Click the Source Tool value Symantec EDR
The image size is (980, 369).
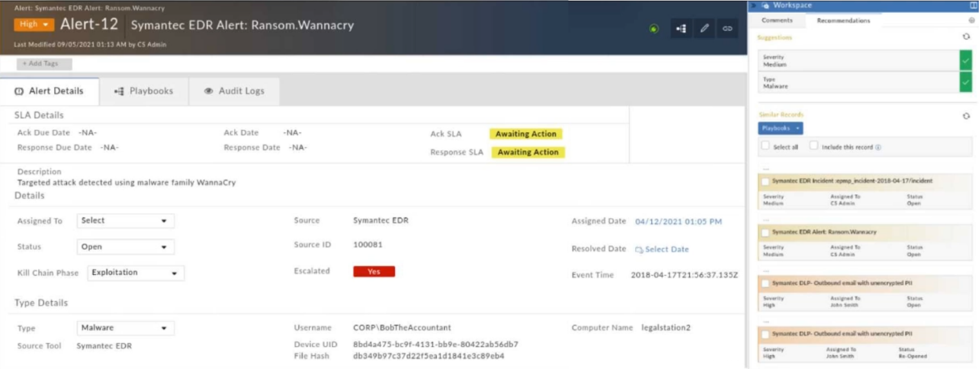[x=104, y=346]
